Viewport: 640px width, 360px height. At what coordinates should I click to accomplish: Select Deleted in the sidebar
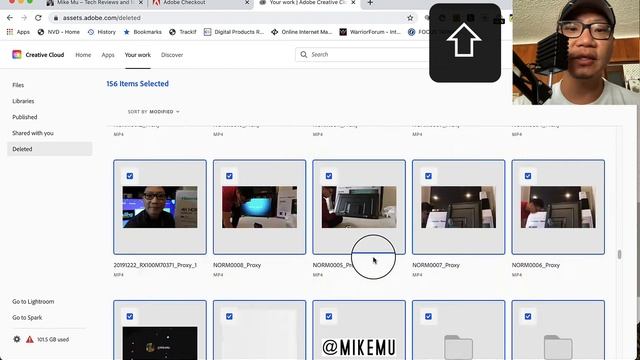coord(50,149)
